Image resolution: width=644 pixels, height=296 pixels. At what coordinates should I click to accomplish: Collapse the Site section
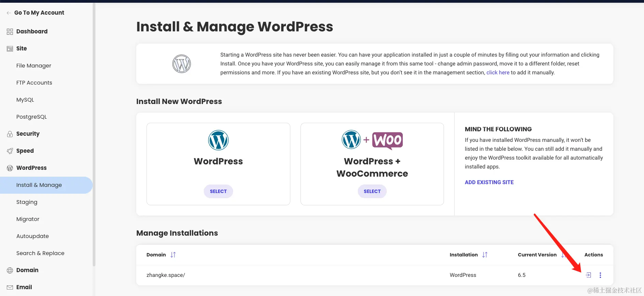21,49
